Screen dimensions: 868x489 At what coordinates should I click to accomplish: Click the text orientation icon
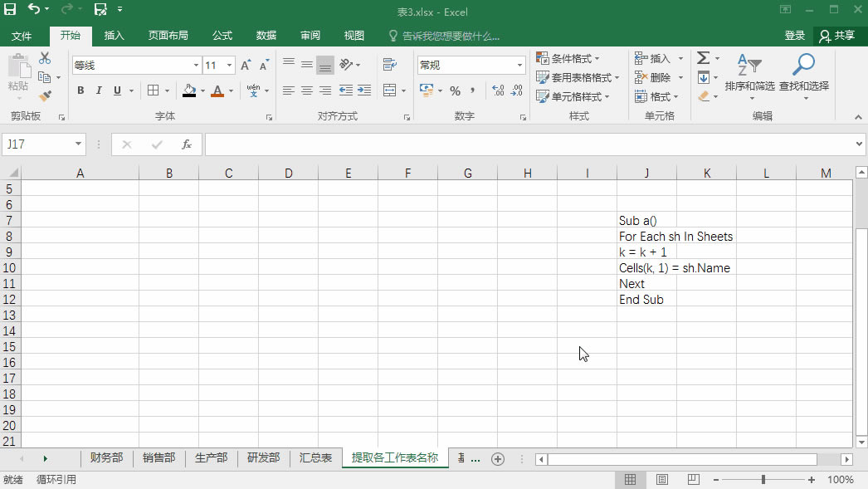click(x=347, y=65)
